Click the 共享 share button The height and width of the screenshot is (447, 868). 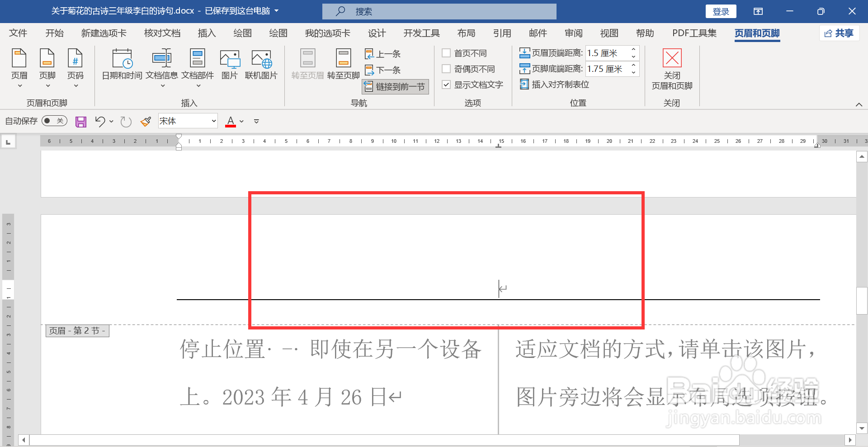click(x=839, y=33)
